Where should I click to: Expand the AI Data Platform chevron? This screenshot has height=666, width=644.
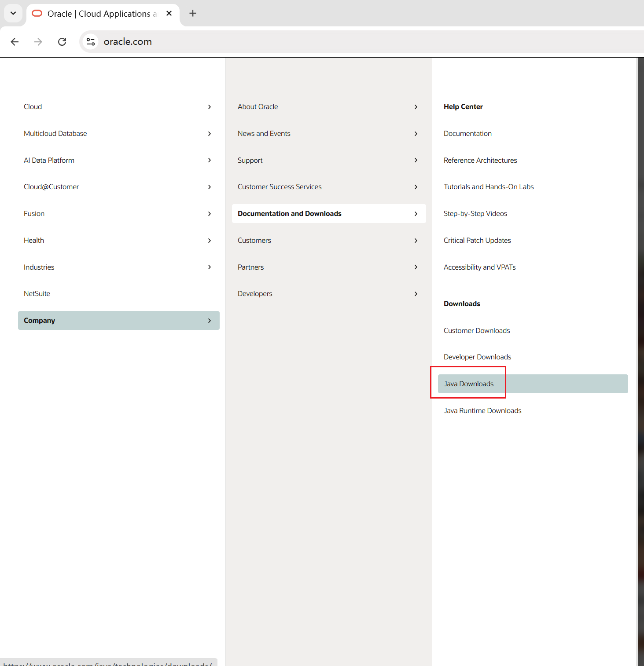(210, 160)
